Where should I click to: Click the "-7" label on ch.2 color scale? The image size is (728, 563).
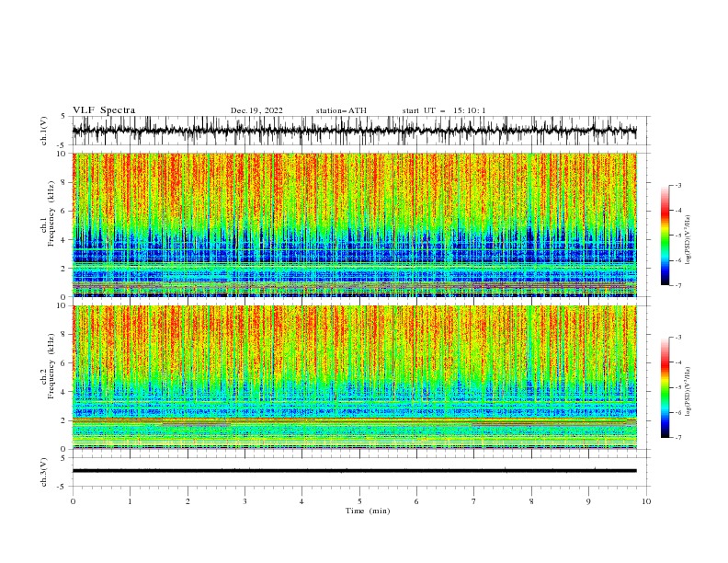pos(677,438)
